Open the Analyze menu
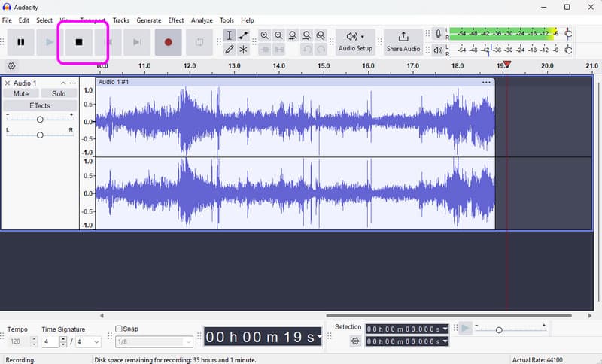Image resolution: width=602 pixels, height=364 pixels. [x=202, y=20]
